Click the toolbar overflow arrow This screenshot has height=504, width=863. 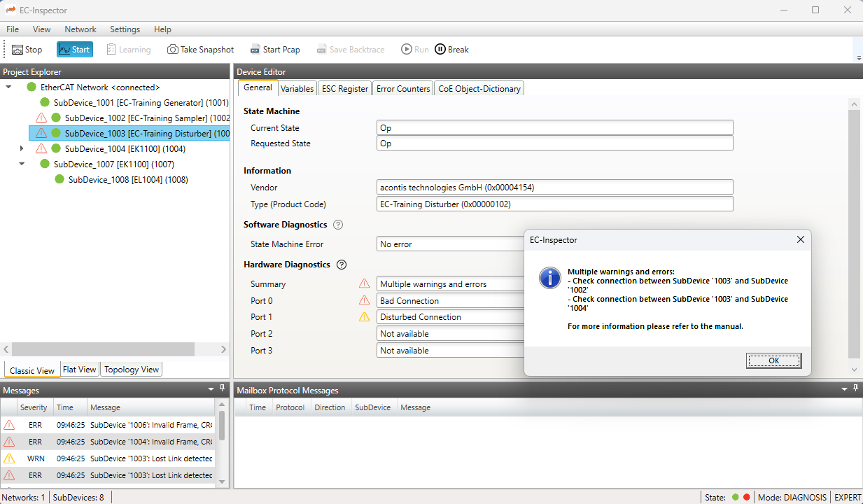pos(858,58)
